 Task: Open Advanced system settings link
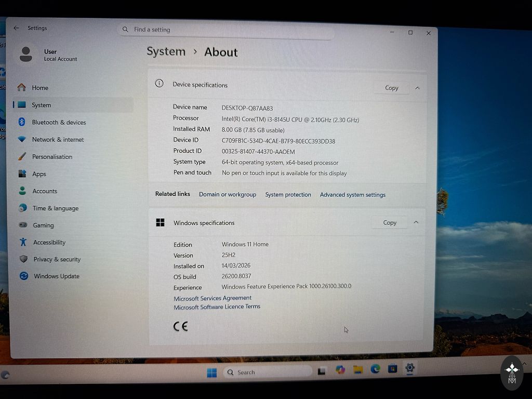click(352, 195)
